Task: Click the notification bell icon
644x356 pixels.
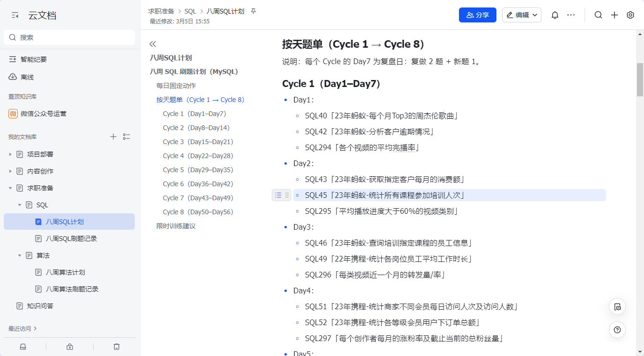Action: click(x=555, y=15)
